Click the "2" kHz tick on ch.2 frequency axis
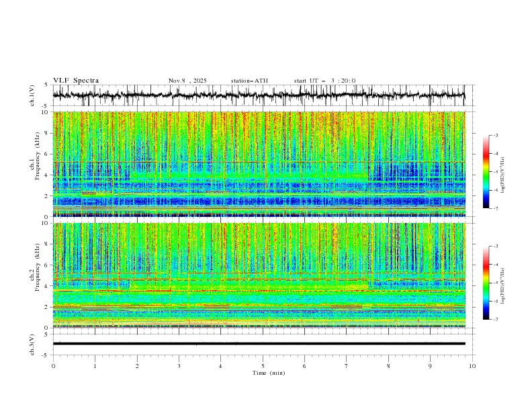 (x=47, y=307)
